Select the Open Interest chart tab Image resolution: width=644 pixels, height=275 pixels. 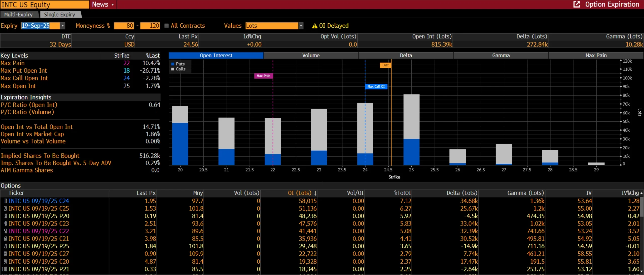point(216,56)
